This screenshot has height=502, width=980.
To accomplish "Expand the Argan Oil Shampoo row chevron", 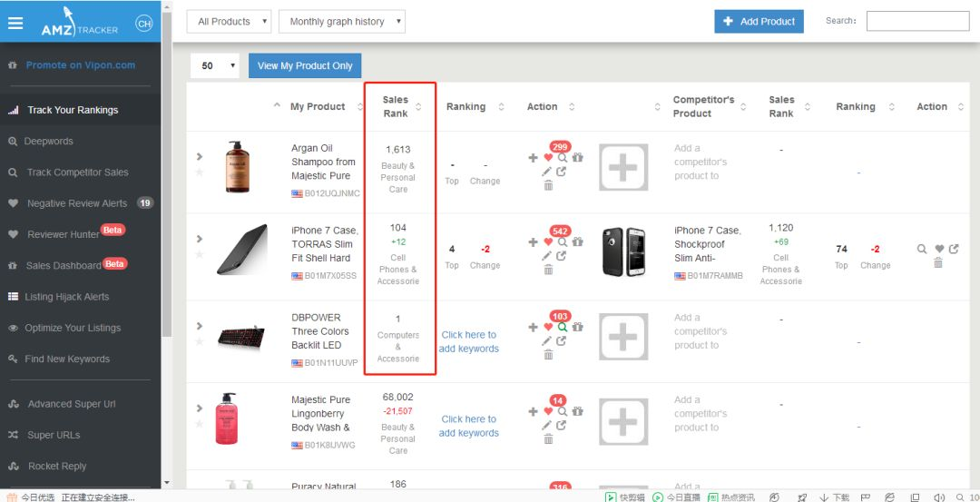I will click(200, 156).
